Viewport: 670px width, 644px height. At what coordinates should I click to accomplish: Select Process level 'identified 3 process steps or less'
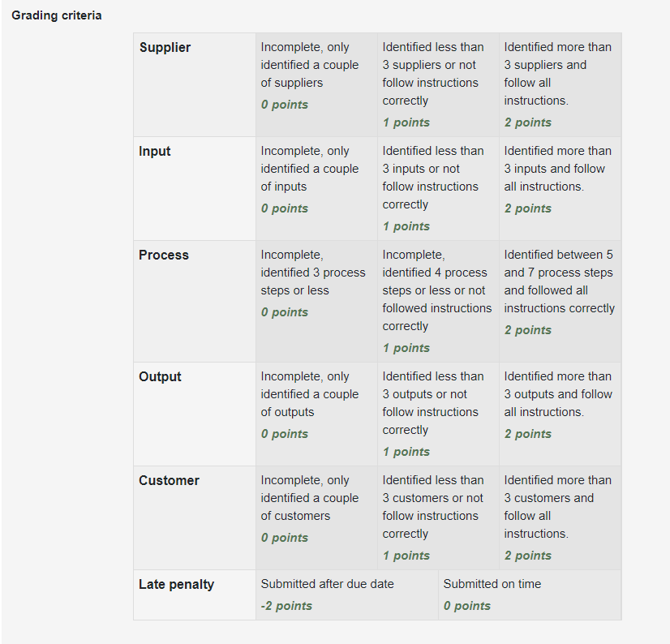coord(316,301)
